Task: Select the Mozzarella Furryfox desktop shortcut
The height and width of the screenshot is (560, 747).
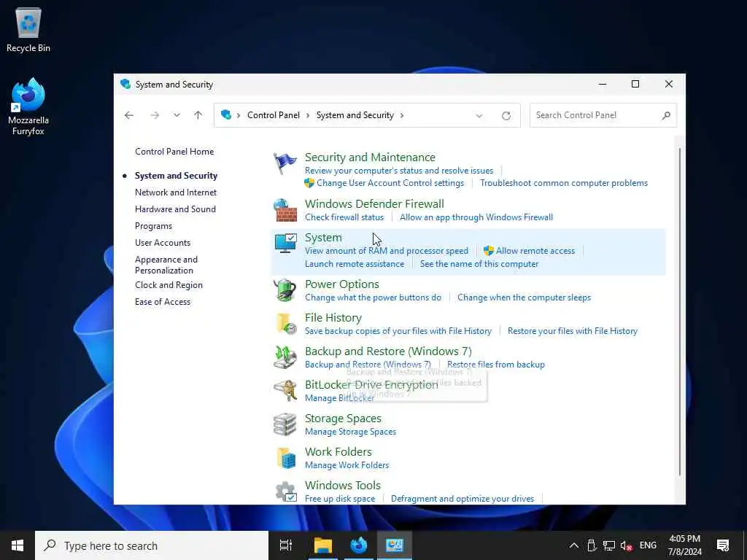Action: click(28, 107)
